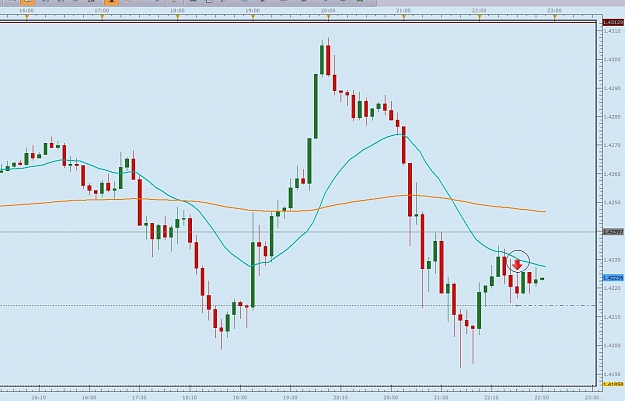This screenshot has height=401, width=625.
Task: Click the 1.4290 price axis label
Action: (x=612, y=88)
